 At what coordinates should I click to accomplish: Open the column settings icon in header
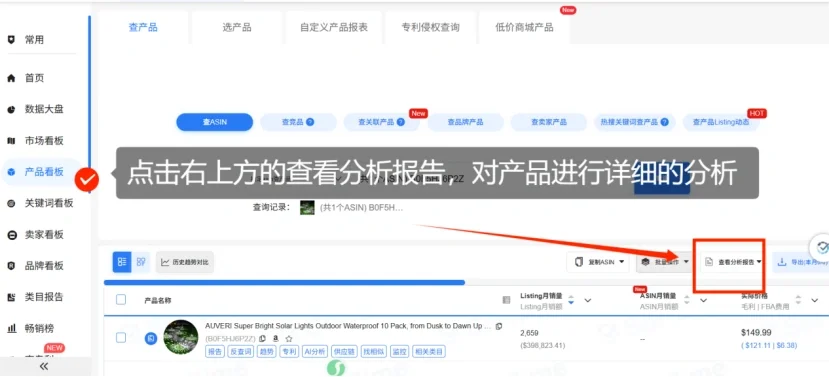coord(506,300)
